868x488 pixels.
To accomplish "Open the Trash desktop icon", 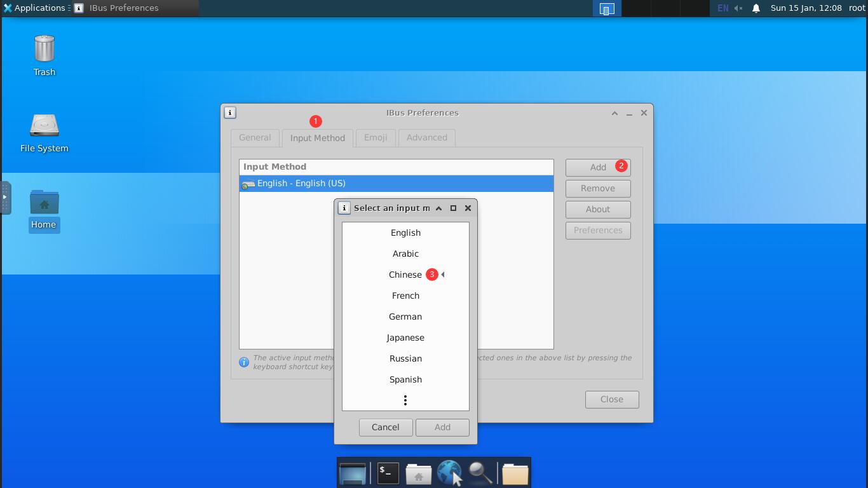I will 44,55.
